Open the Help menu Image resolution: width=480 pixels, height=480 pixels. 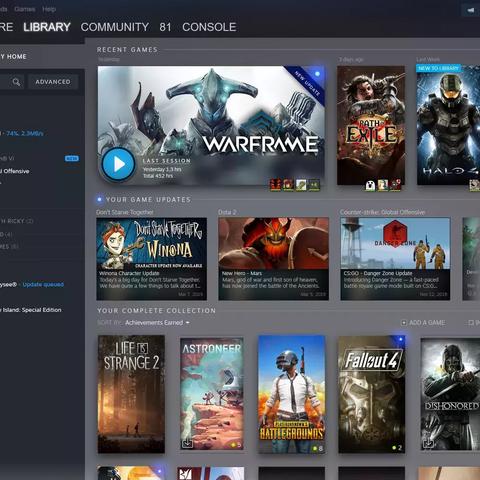click(x=49, y=9)
